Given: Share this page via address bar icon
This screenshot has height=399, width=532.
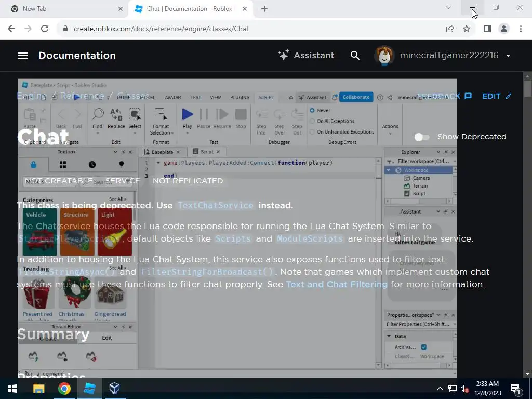Looking at the screenshot, I should (450, 29).
